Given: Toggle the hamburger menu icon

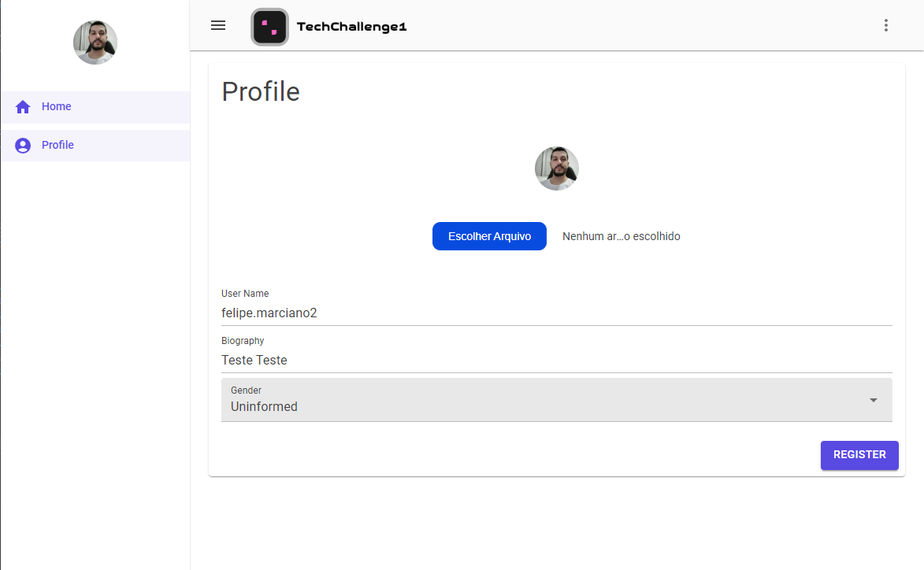Looking at the screenshot, I should pyautogui.click(x=218, y=25).
